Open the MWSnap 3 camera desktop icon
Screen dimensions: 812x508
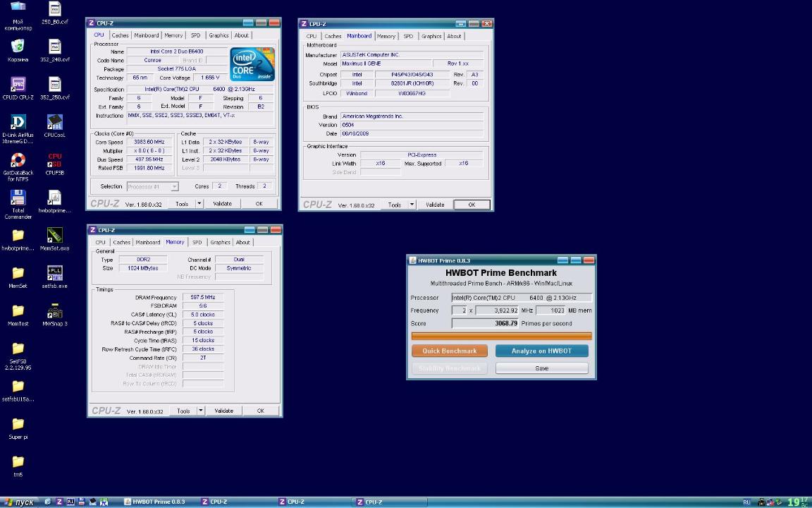(x=54, y=314)
